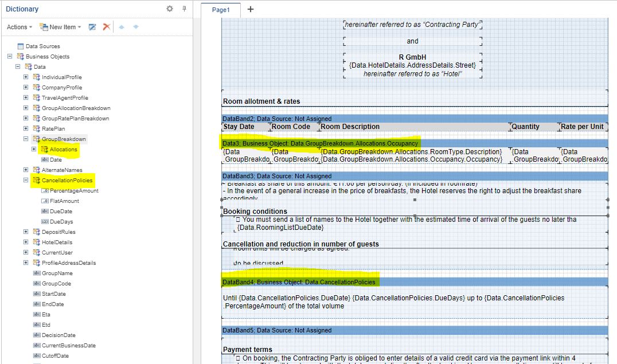617x364 pixels.
Task: Open the Actions dropdown menu
Action: click(19, 27)
